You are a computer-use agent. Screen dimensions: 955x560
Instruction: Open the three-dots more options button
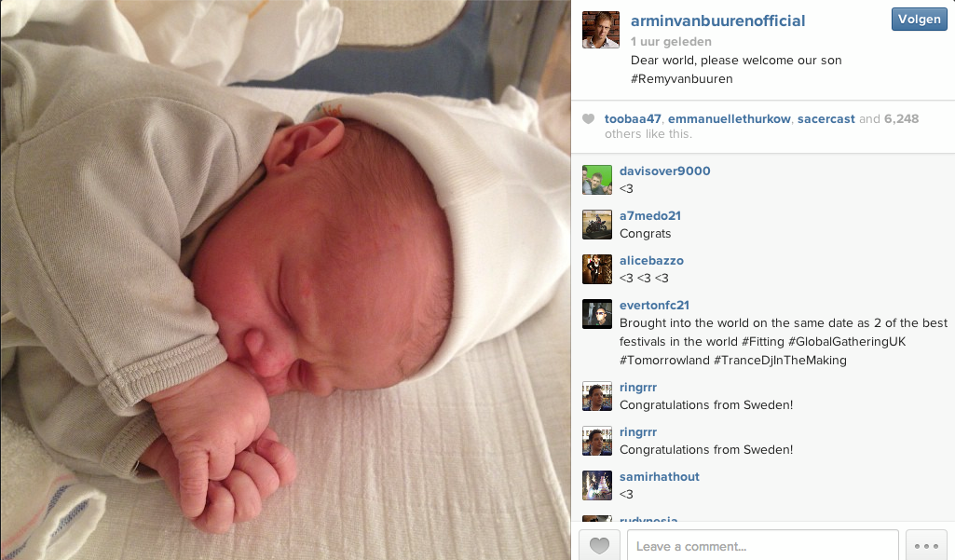point(926,545)
